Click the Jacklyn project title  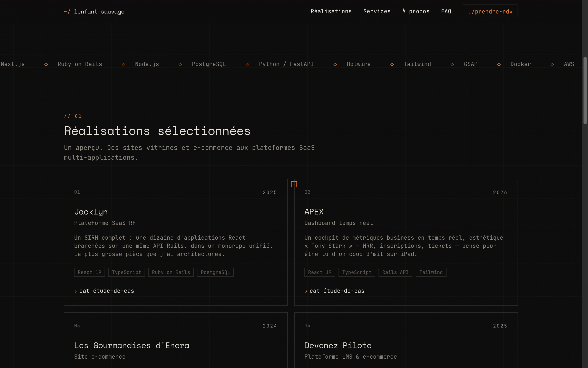[91, 212]
